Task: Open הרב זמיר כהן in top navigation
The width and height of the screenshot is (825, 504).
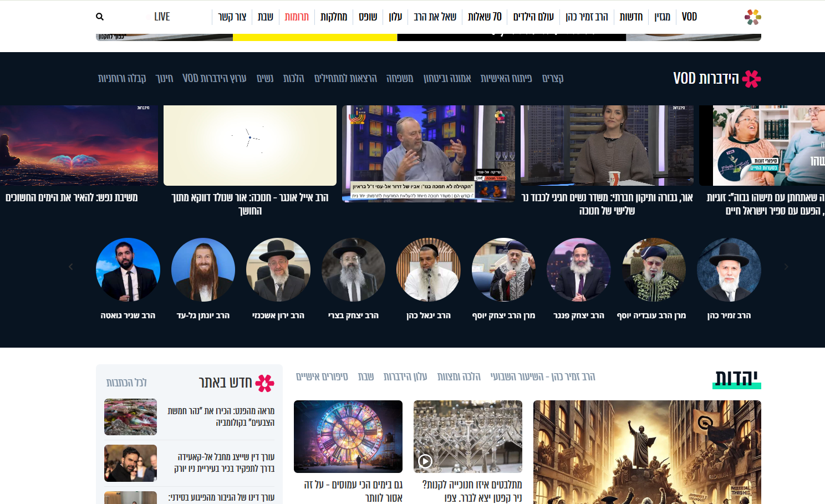Action: 587,17
